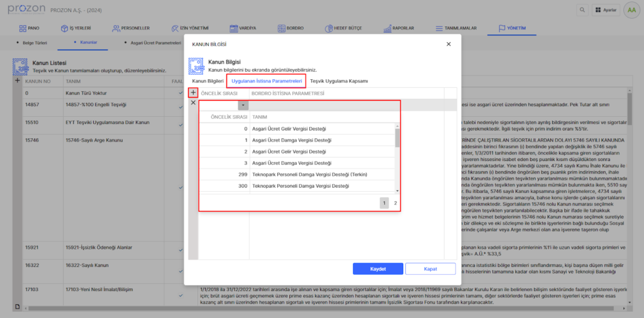This screenshot has width=644, height=318.
Task: Toggle active checkmark for 17103-Yeni Nesil İmalat row
Action: coord(180,289)
